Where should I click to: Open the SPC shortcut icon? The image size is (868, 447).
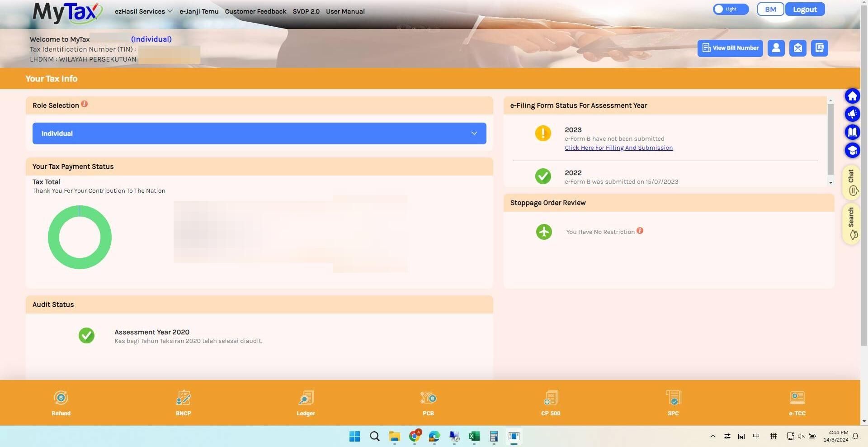point(673,398)
